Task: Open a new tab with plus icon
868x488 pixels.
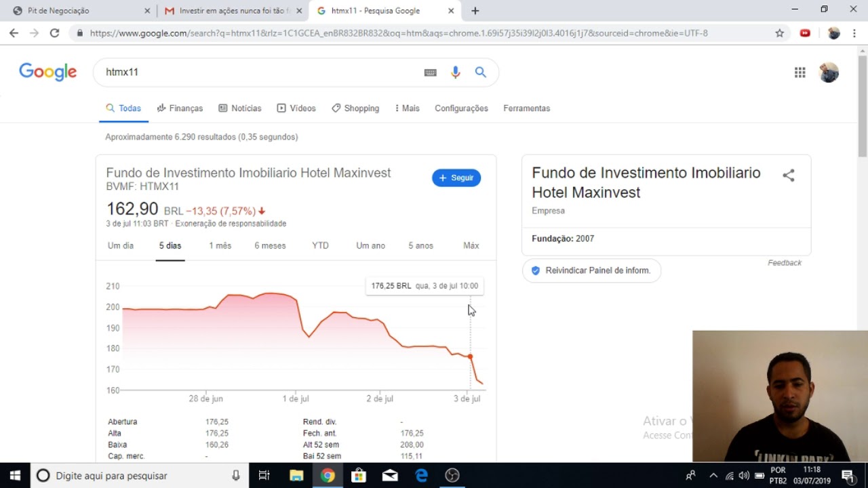Action: coord(475,11)
